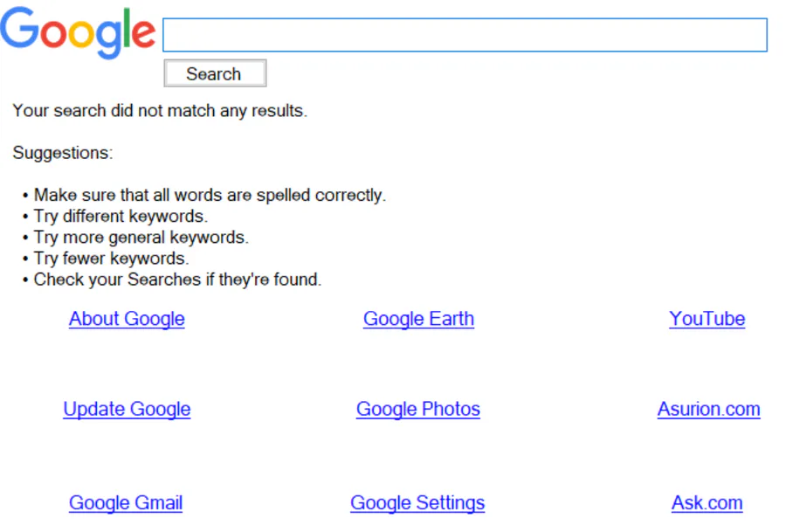The width and height of the screenshot is (786, 532).
Task: Visit the Asurion.com link
Action: [x=708, y=409]
